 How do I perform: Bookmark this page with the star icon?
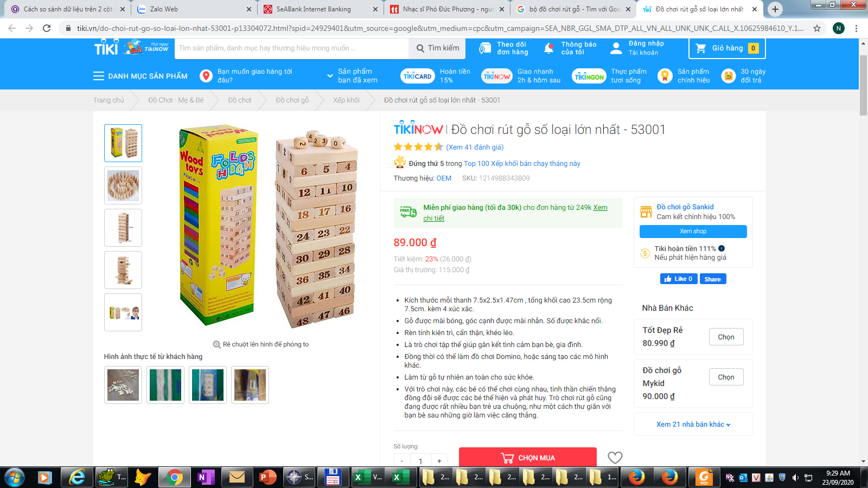pyautogui.click(x=817, y=28)
